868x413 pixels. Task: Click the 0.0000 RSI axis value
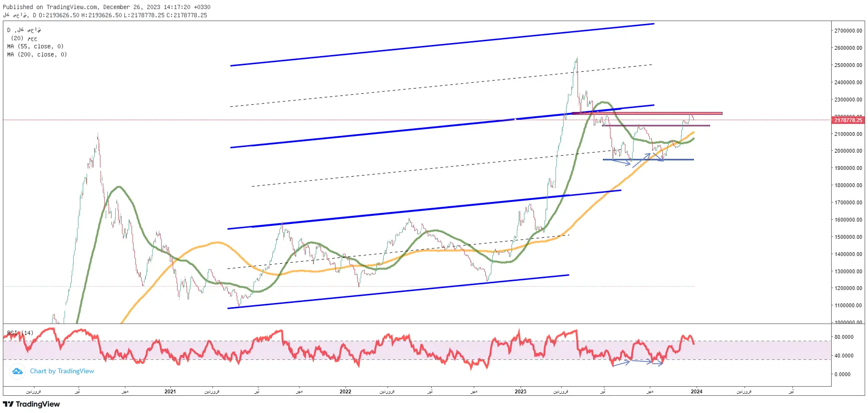[842, 374]
